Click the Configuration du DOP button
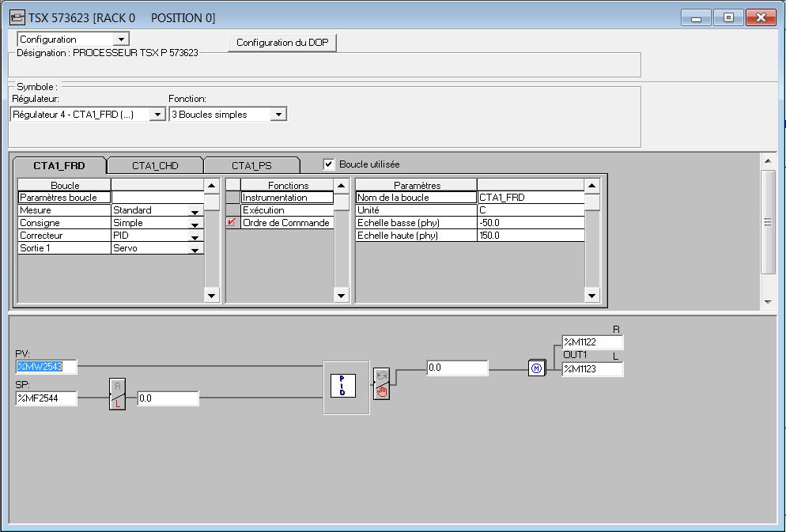Image resolution: width=786 pixels, height=532 pixels. [282, 43]
